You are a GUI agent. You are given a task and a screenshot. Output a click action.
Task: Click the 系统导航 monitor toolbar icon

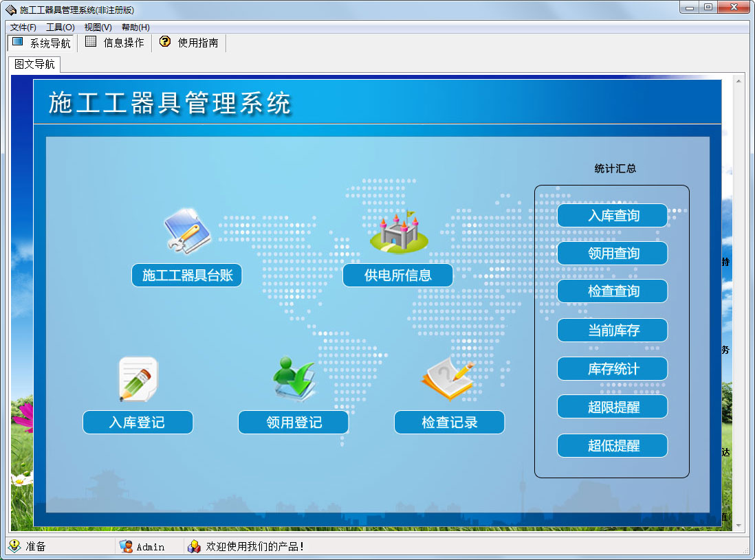click(x=17, y=42)
